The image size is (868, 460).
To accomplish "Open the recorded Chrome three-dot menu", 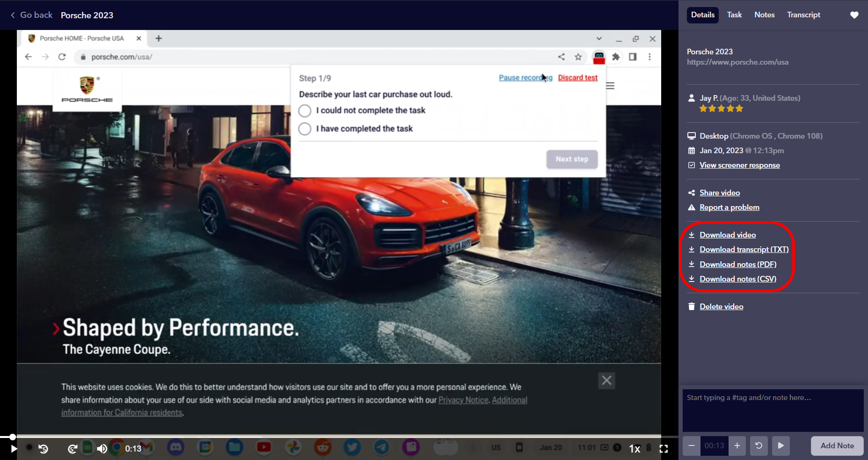I will [x=649, y=57].
